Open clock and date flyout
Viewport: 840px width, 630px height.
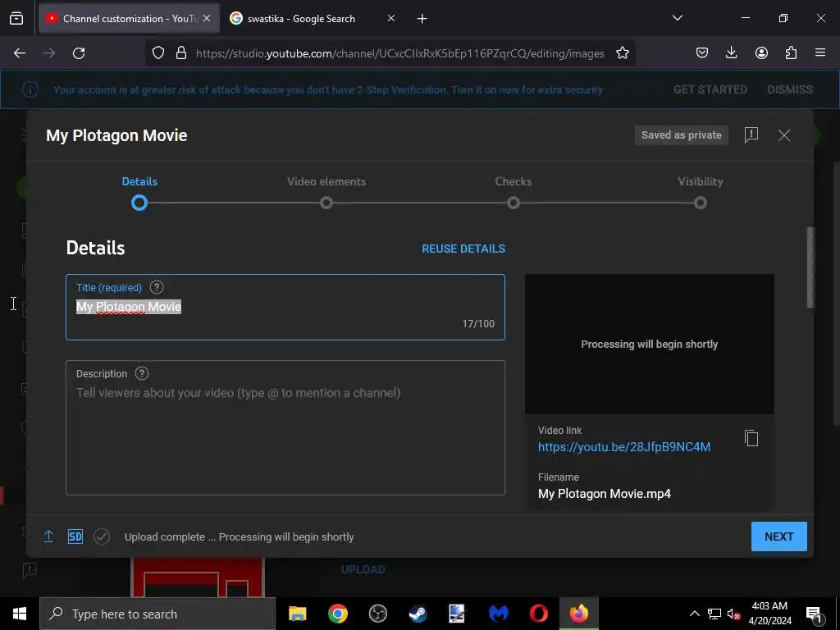coord(769,614)
